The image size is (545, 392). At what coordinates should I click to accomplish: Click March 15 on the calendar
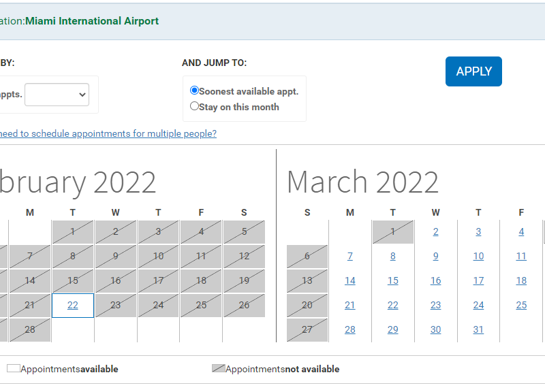[393, 281]
